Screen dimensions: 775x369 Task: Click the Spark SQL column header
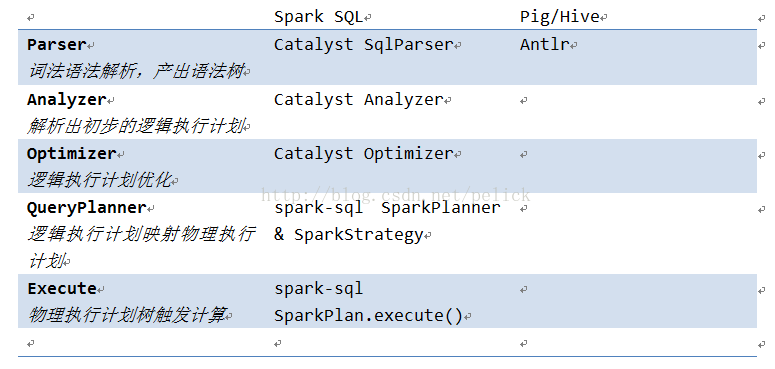[318, 17]
